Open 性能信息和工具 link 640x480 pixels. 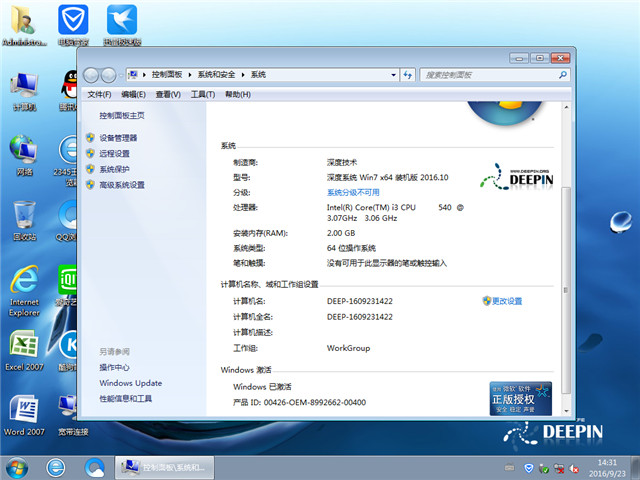click(x=125, y=399)
